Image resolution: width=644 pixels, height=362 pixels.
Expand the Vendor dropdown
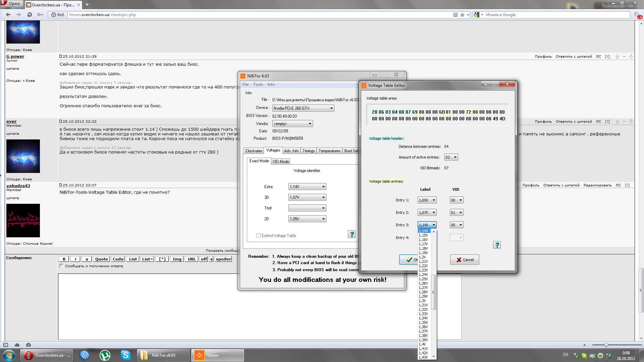[x=292, y=124]
